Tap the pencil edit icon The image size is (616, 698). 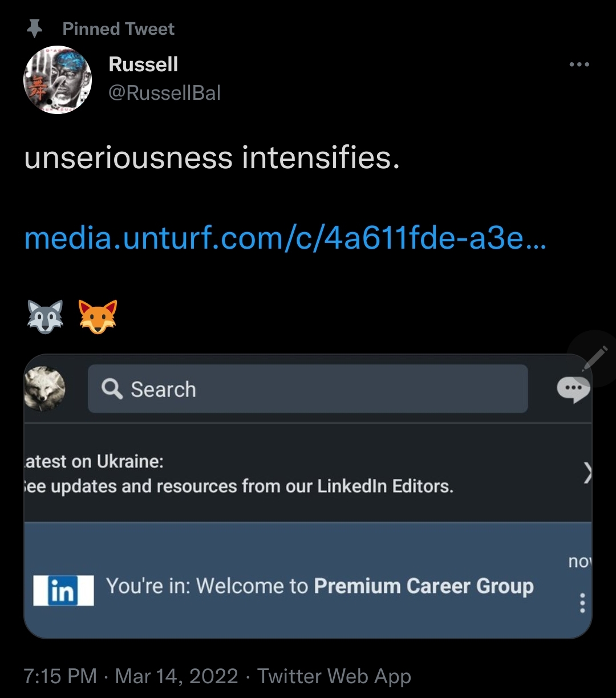[595, 359]
